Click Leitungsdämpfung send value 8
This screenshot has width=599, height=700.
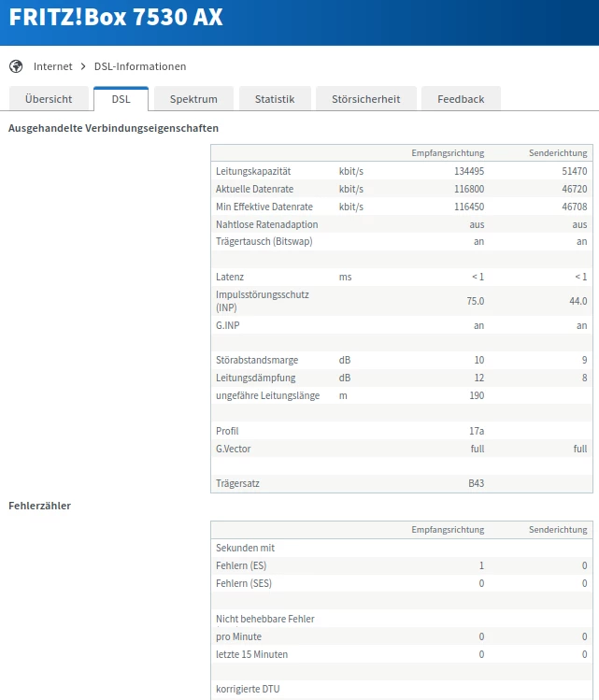tap(584, 378)
